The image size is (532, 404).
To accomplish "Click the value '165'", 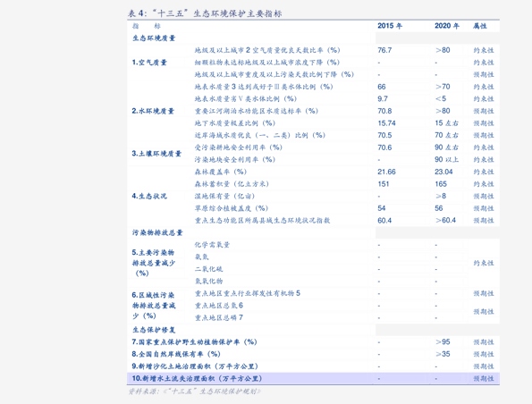I will [x=441, y=184].
